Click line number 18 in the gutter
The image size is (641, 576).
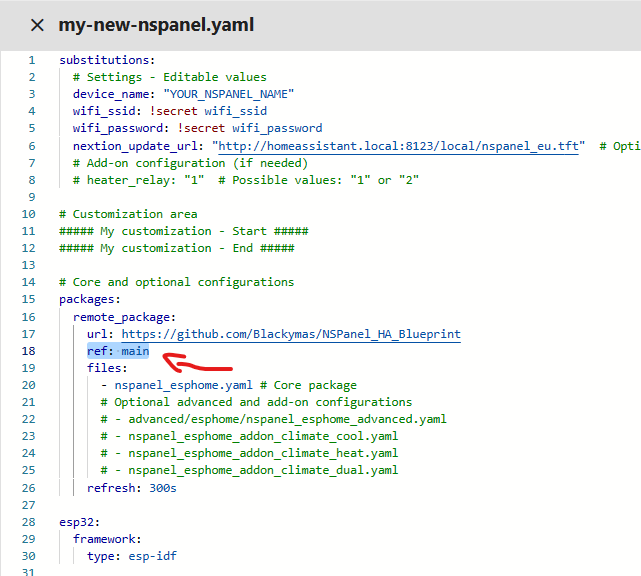(x=29, y=351)
